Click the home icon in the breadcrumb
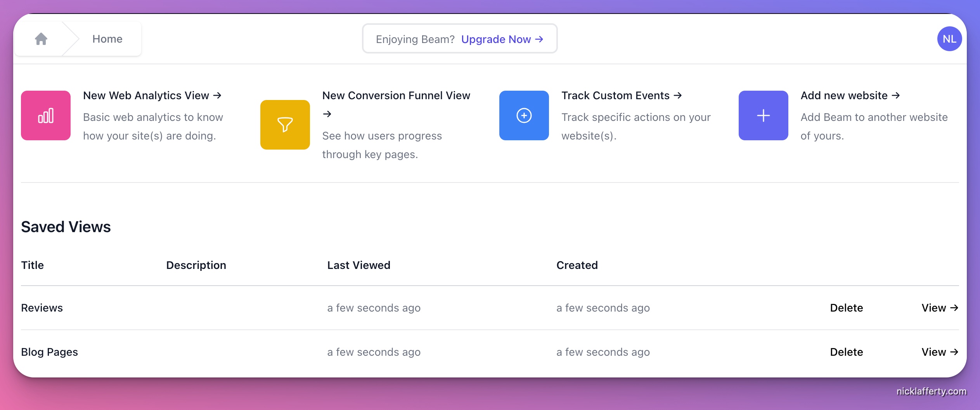 point(41,38)
